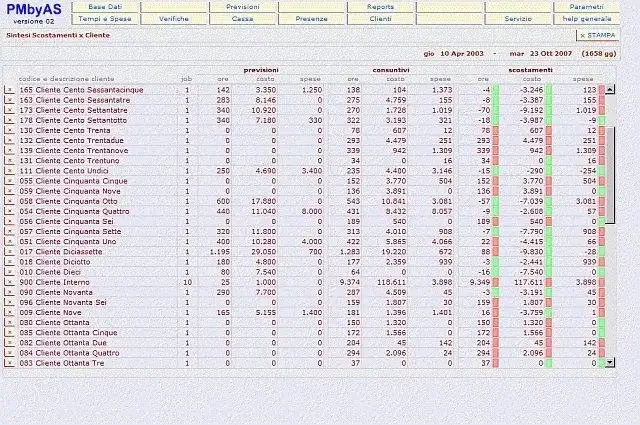Click the STAMPA print button
640x425 pixels.
(598, 36)
